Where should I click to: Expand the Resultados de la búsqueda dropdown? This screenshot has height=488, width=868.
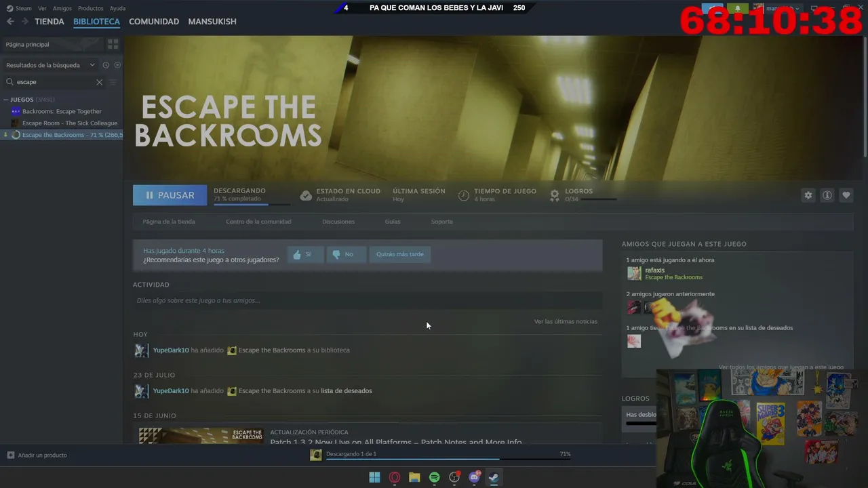[x=51, y=65]
